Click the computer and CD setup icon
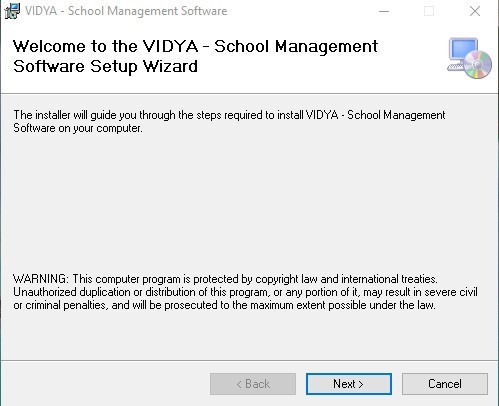Screen dimensions: 499x406 [469, 58]
